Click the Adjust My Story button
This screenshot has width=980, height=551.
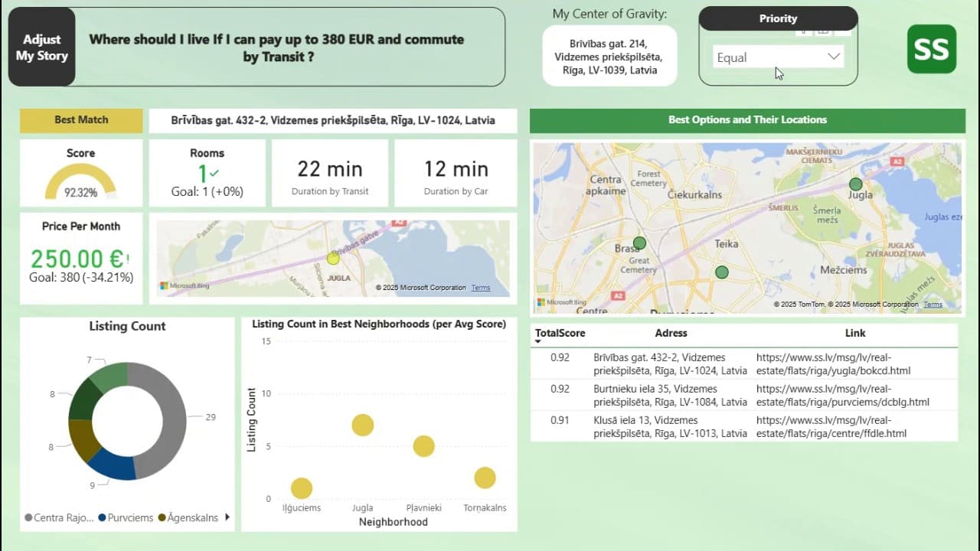(41, 47)
